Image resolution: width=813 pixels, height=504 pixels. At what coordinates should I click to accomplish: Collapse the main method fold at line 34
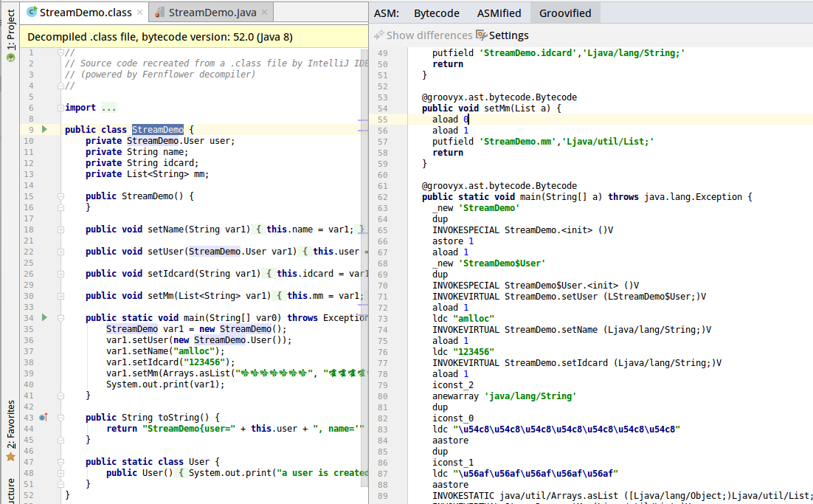click(x=60, y=318)
